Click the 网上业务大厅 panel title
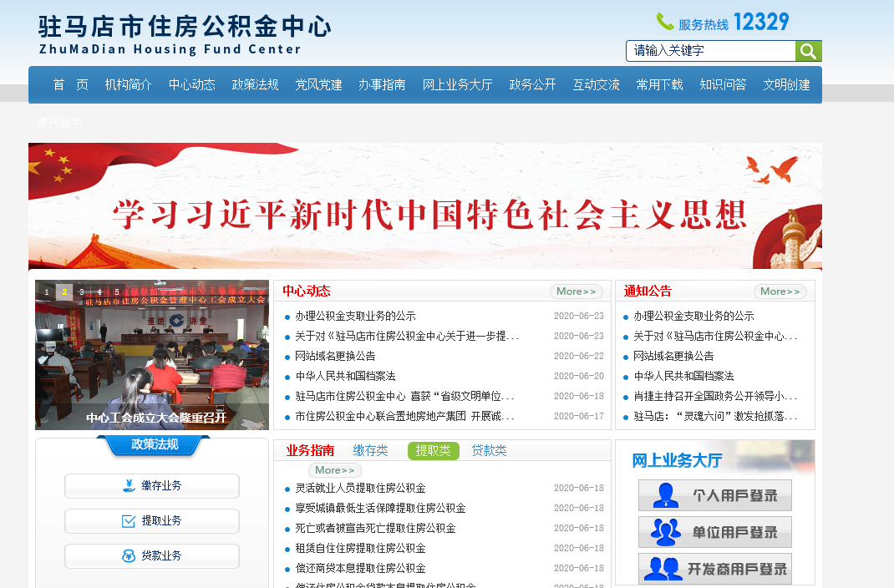 click(x=677, y=460)
